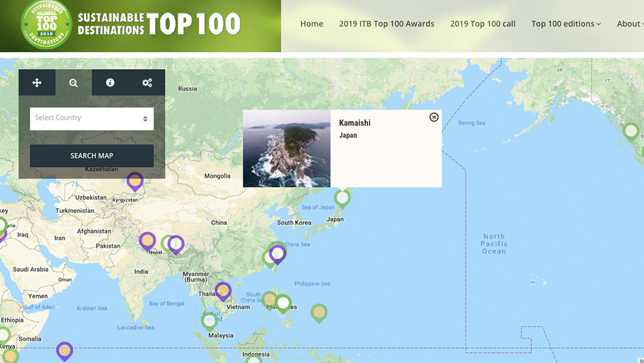Open the info tab in map panel
This screenshot has height=363, width=644.
[x=110, y=83]
